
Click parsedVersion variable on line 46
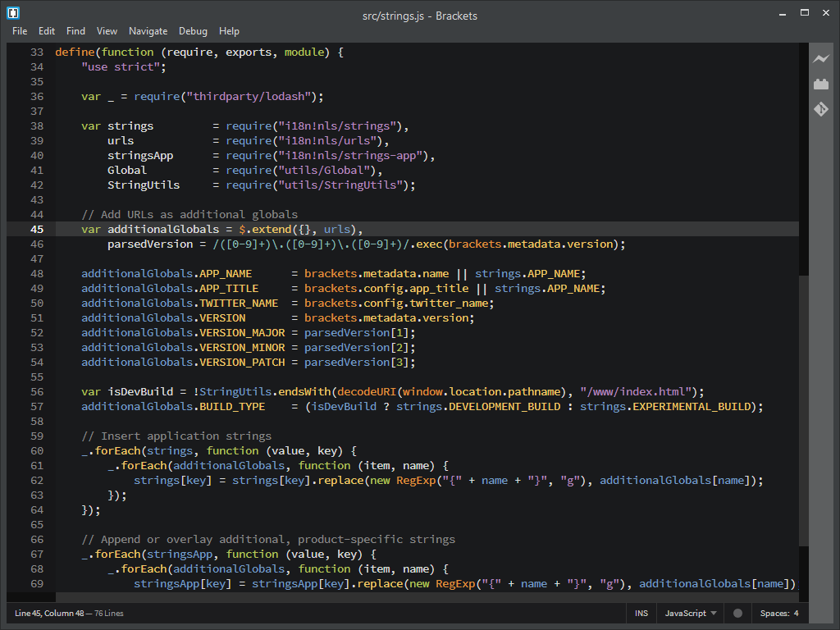click(150, 244)
